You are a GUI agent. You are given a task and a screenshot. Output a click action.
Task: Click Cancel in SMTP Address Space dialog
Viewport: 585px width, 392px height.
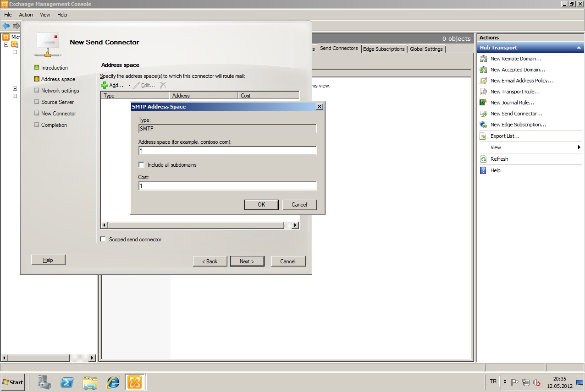pyautogui.click(x=299, y=205)
